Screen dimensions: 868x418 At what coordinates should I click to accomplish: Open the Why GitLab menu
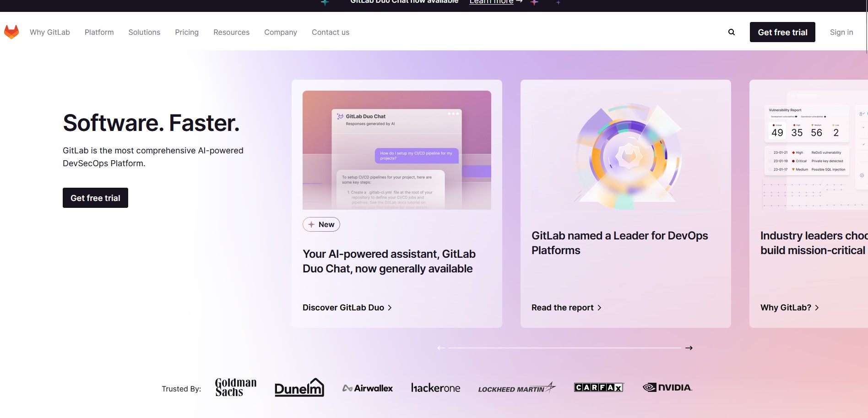50,32
